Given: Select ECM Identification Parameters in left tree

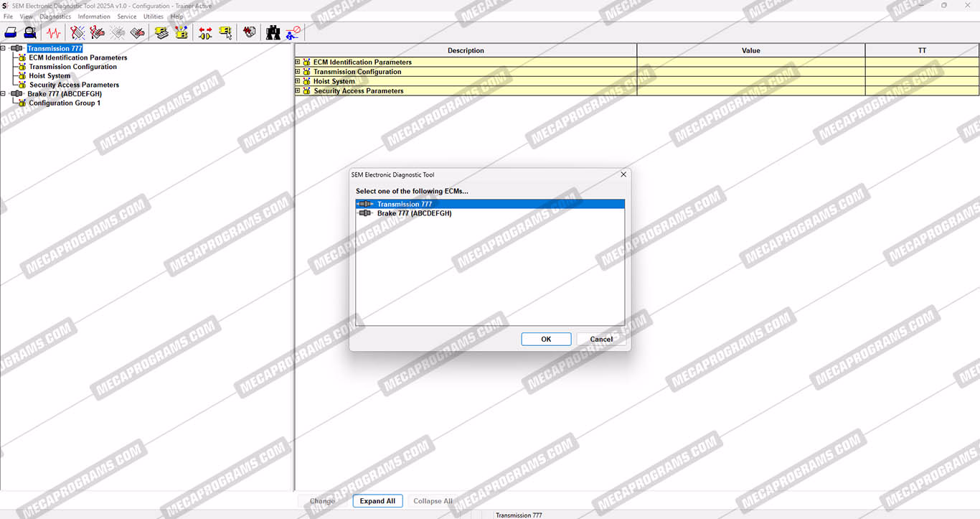Looking at the screenshot, I should pos(78,57).
